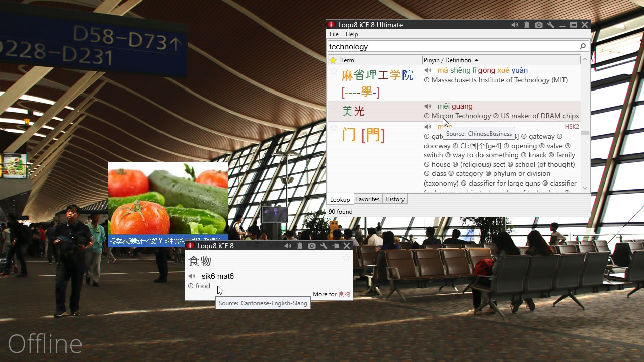644x362 pixels.
Task: Open the File menu
Action: (x=334, y=34)
